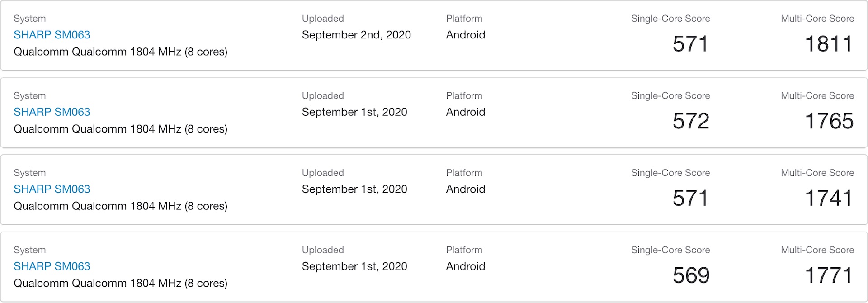The height and width of the screenshot is (303, 868).
Task: Click the September 2nd, 2020 upload date
Action: [356, 35]
